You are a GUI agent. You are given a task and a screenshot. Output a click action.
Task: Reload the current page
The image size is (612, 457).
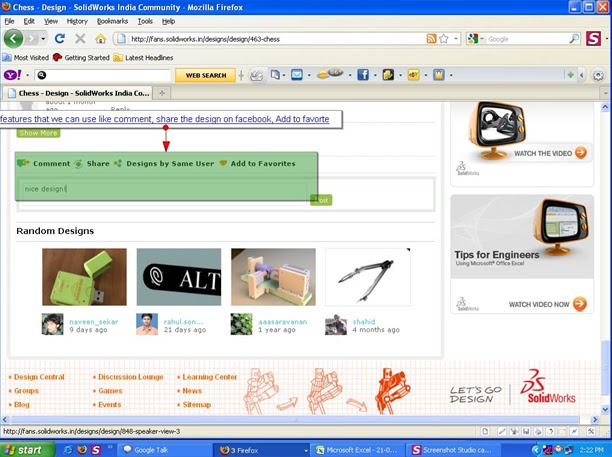60,38
